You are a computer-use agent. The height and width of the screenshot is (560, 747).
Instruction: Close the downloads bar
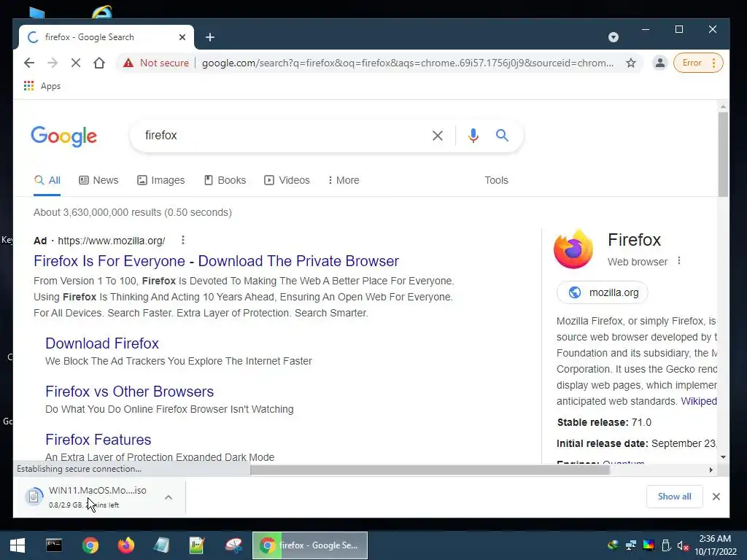(x=716, y=497)
